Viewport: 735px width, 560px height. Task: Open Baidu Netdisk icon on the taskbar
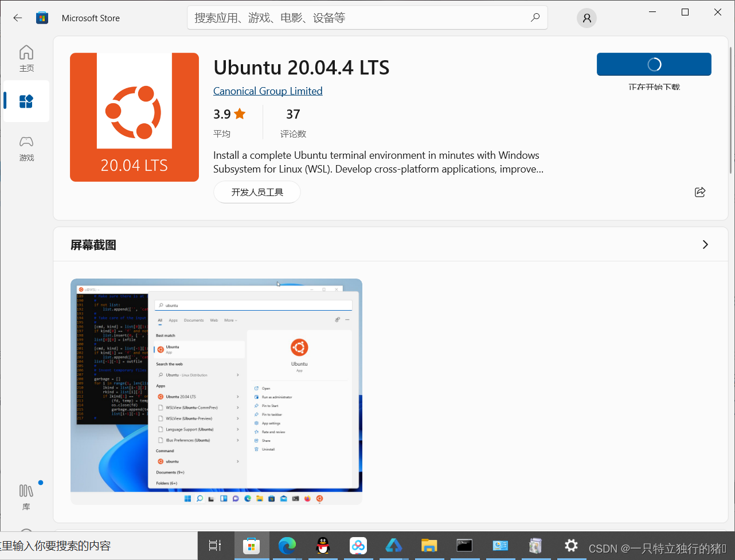click(358, 546)
